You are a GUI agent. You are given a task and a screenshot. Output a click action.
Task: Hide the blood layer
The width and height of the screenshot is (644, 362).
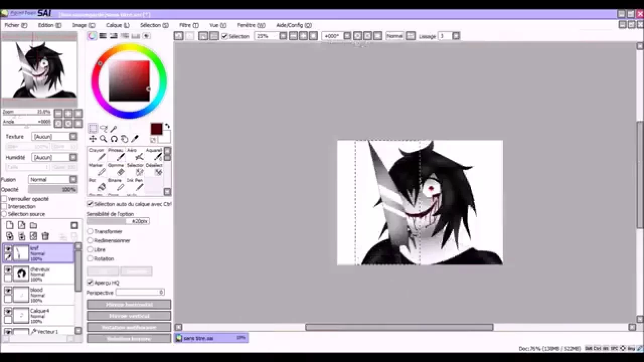[x=8, y=291]
